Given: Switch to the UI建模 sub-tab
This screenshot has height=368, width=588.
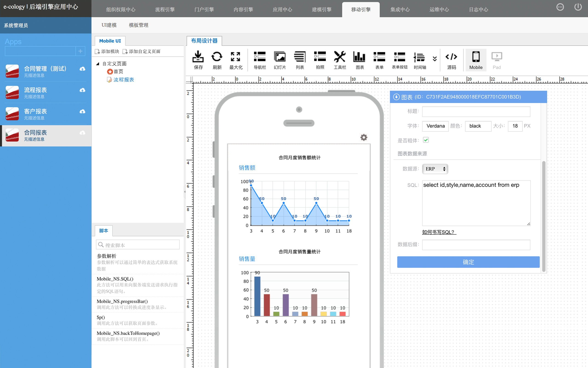Looking at the screenshot, I should click(109, 25).
